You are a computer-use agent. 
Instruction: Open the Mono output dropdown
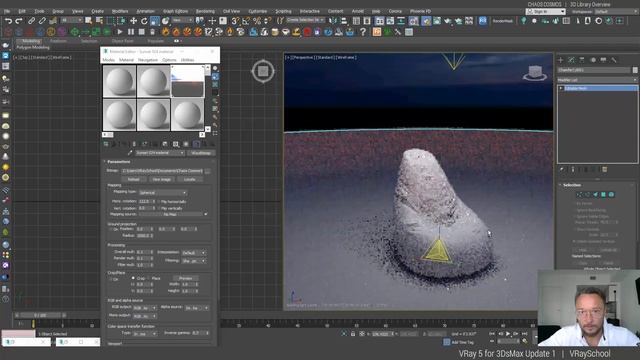(144, 316)
